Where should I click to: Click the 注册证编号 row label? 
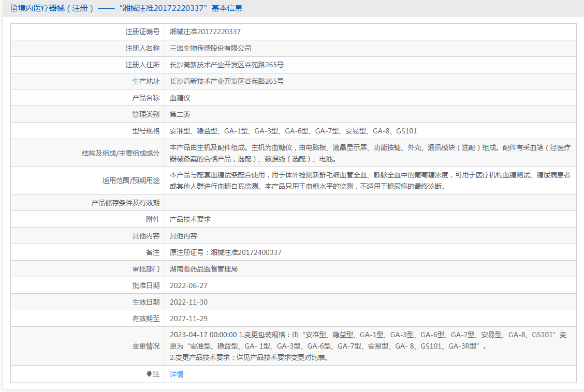point(142,32)
